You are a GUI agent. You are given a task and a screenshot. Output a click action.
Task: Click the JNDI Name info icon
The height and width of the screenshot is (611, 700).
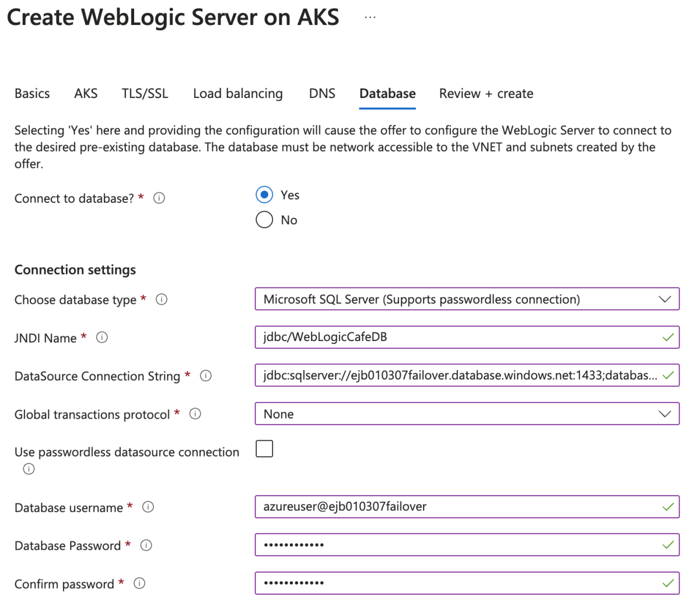pos(102,338)
